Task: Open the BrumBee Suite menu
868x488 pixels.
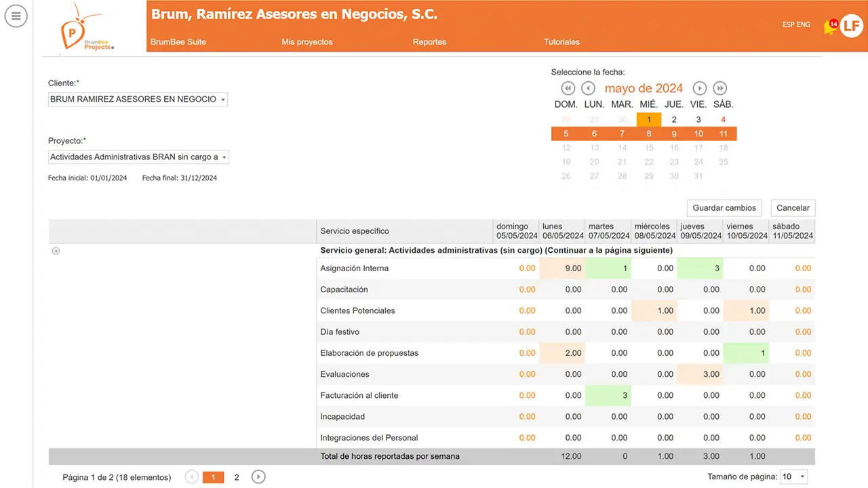Action: [x=178, y=42]
